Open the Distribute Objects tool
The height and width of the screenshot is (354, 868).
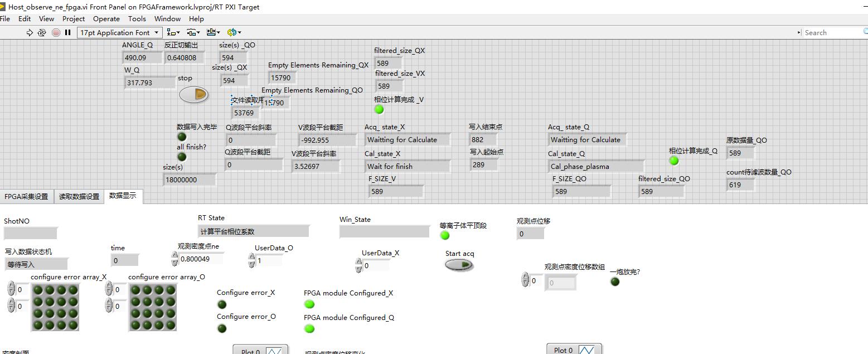point(193,33)
